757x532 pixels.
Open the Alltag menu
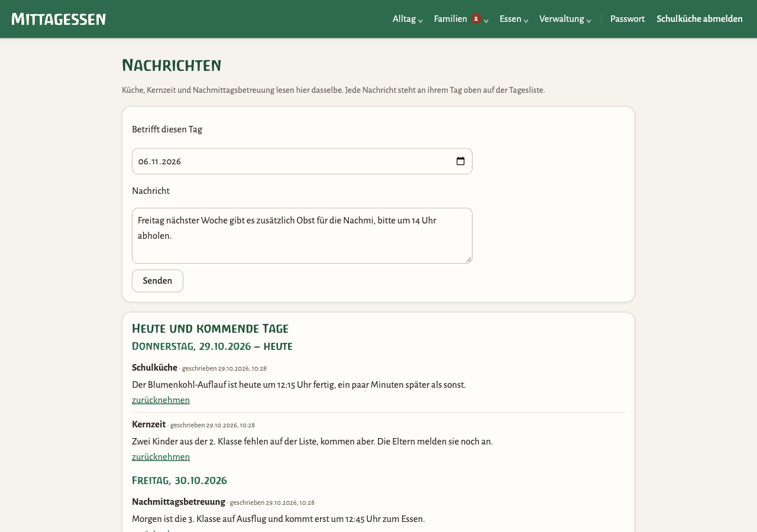pos(407,19)
